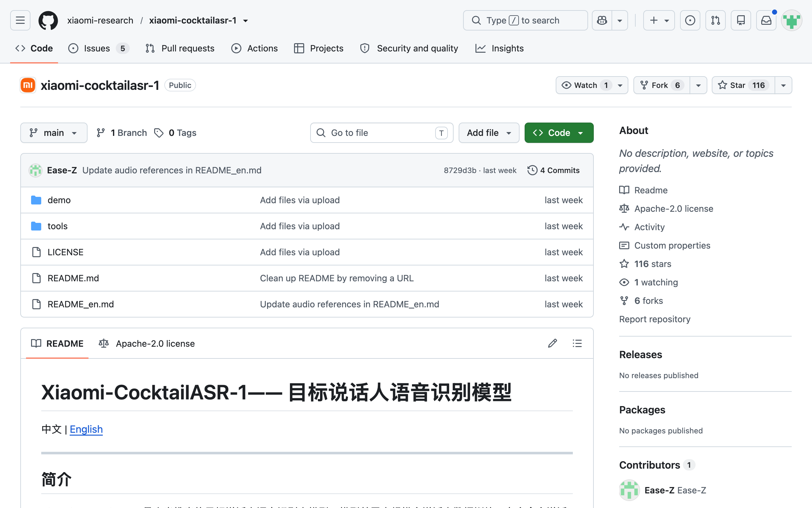Open Readme link in About sidebar
This screenshot has height=508, width=812.
(644, 190)
